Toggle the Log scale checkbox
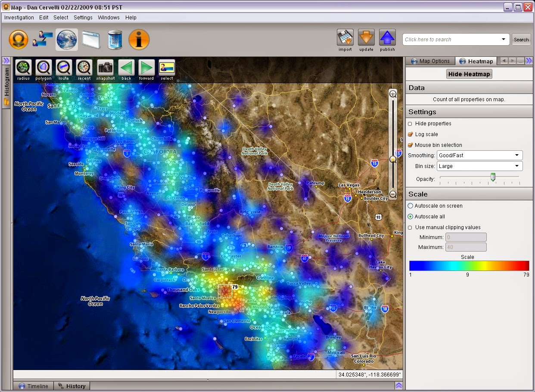 point(410,134)
